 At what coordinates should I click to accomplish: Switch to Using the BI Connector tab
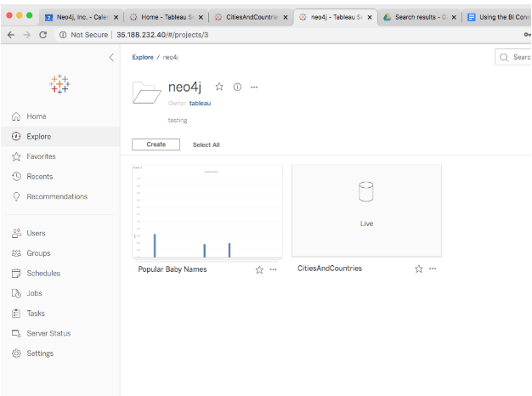pyautogui.click(x=497, y=17)
